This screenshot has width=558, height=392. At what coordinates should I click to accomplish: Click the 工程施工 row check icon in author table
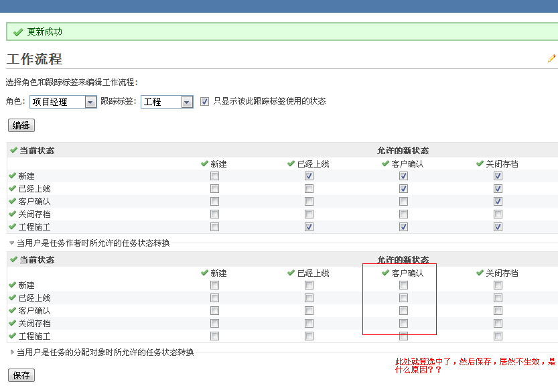pyautogui.click(x=13, y=336)
